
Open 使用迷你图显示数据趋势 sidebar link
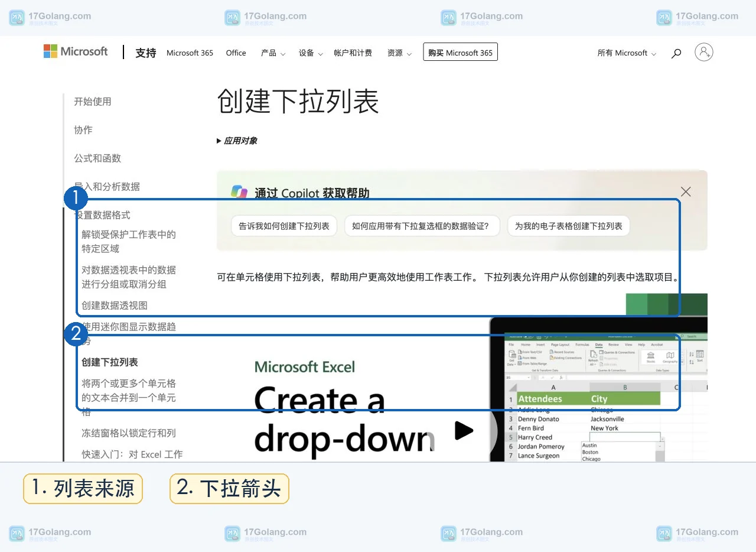tap(129, 334)
